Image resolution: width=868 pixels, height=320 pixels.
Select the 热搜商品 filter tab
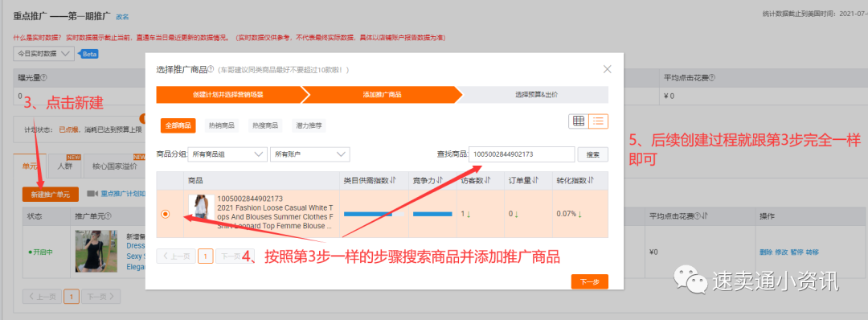pyautogui.click(x=265, y=125)
